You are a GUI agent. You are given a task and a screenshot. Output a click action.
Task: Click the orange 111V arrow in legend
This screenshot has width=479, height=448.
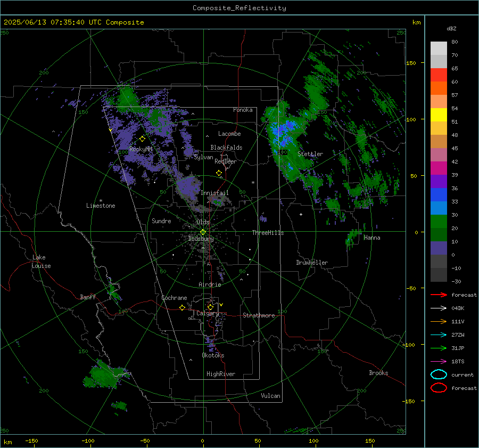point(439,321)
